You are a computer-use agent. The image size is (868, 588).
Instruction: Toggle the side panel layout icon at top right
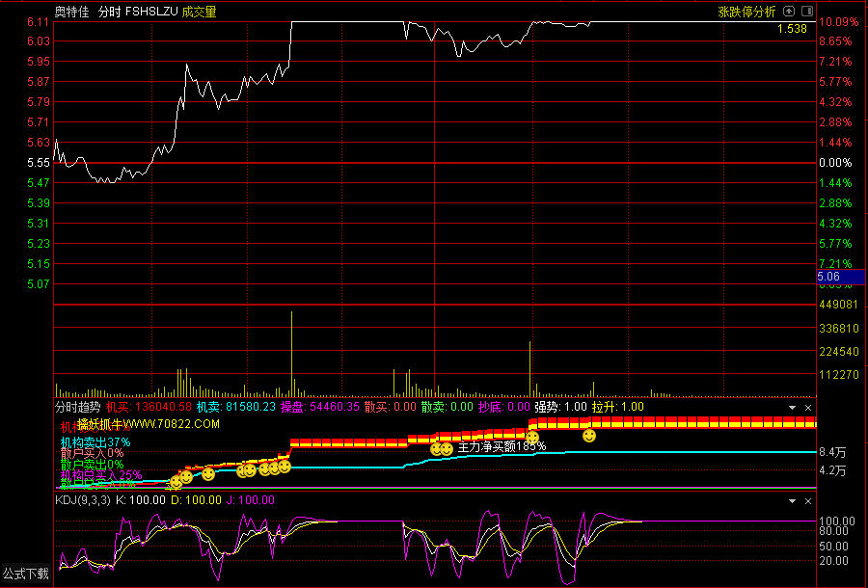[x=807, y=11]
